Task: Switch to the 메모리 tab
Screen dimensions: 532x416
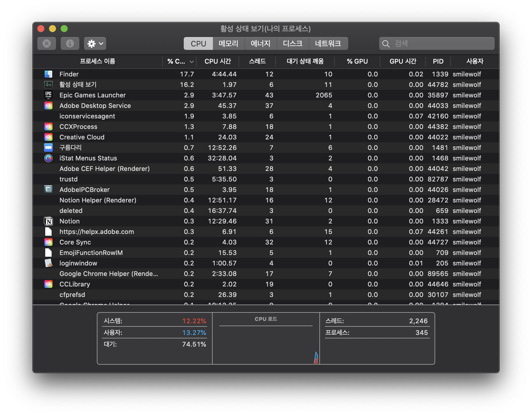Action: 229,43
